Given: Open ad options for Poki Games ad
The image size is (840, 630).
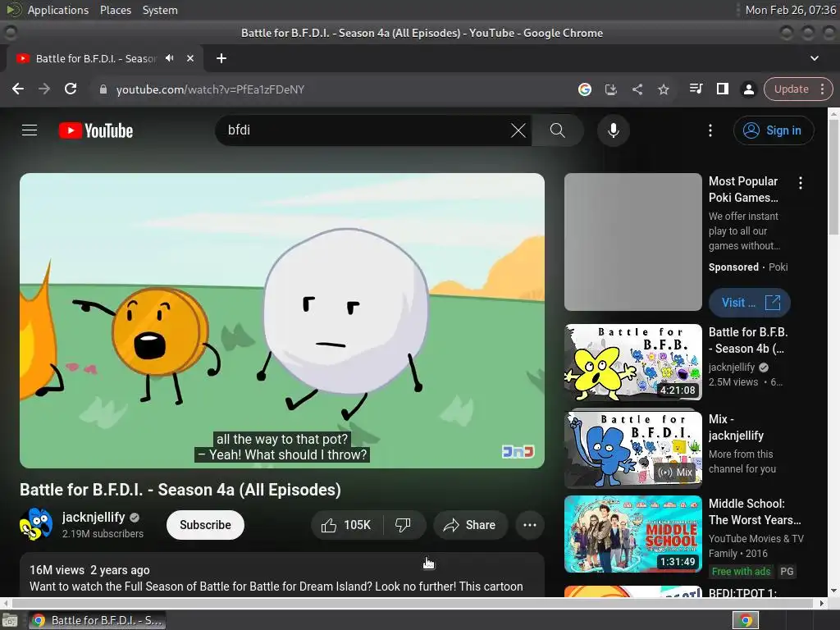Looking at the screenshot, I should pos(801,183).
